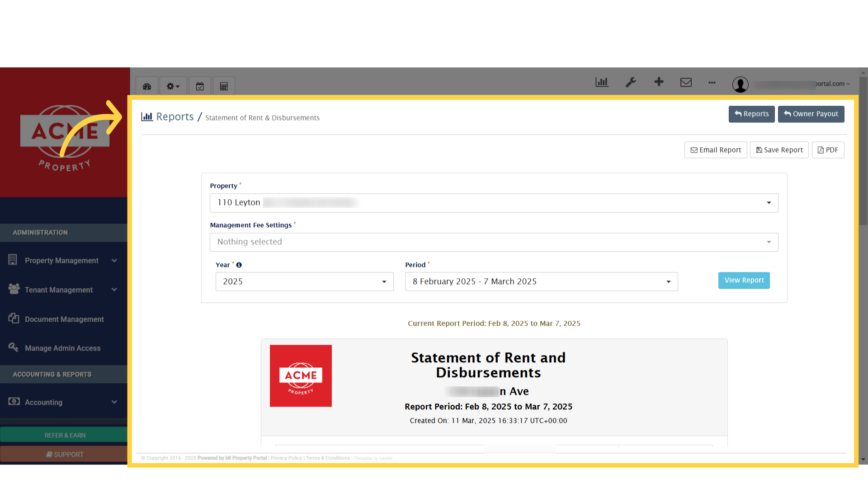Open the Property selection dropdown
868x488 pixels.
[494, 202]
